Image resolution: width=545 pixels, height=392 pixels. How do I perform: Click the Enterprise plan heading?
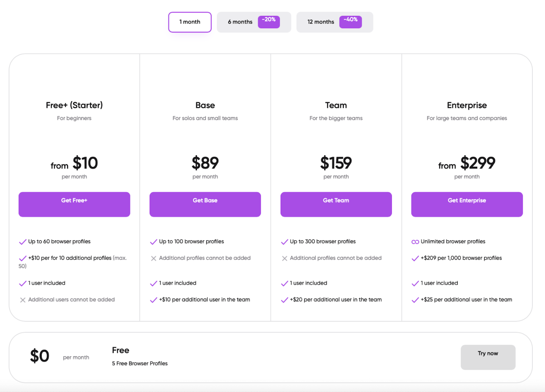[467, 105]
